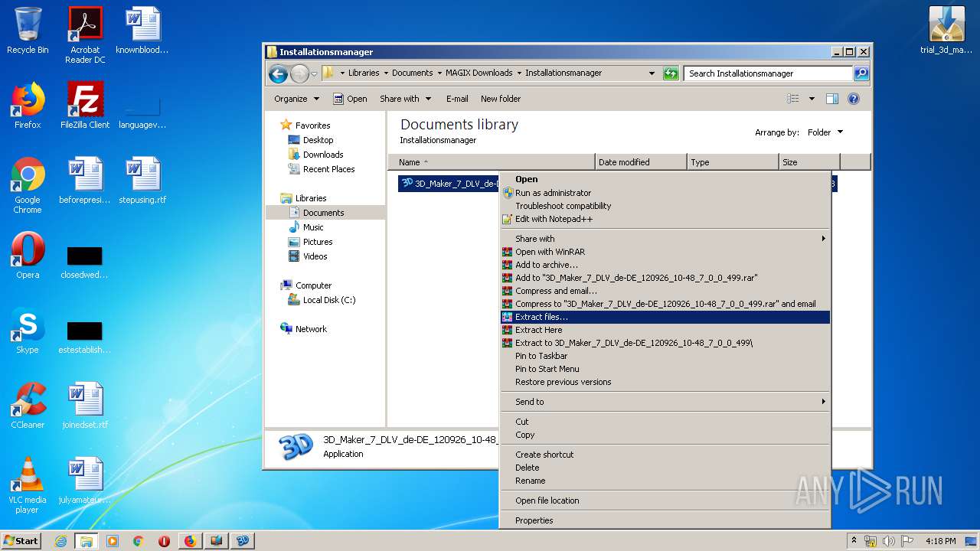Click the 3D Maker taskbar icon
Viewport: 980px width, 551px height.
click(243, 541)
